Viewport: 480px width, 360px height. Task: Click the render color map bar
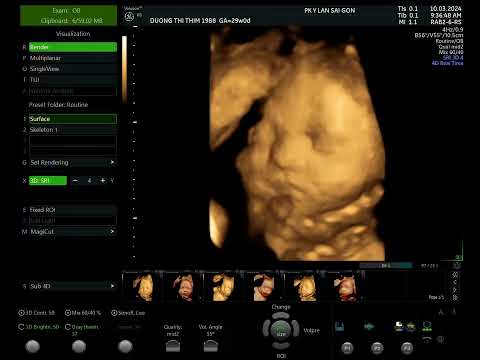124,69
